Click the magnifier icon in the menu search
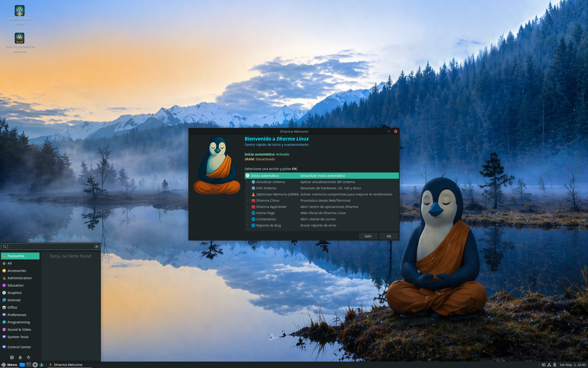Image resolution: width=588 pixels, height=368 pixels. pos(4,247)
